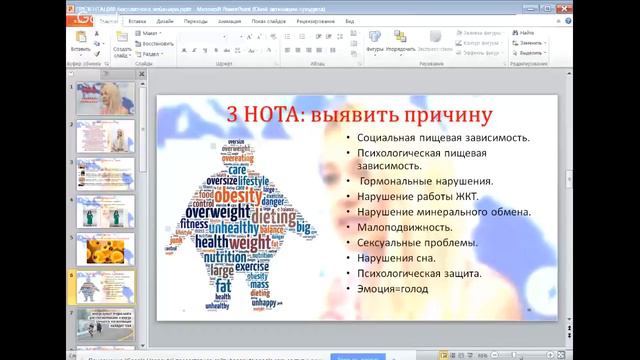Viewport: 640px width, 360px height.
Task: Click the zoom out minus button
Action: [495, 356]
